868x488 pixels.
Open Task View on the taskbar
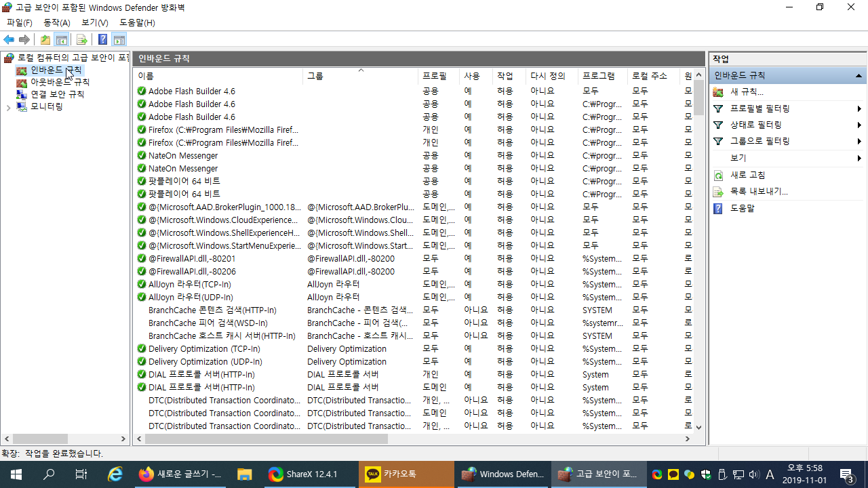(x=81, y=474)
